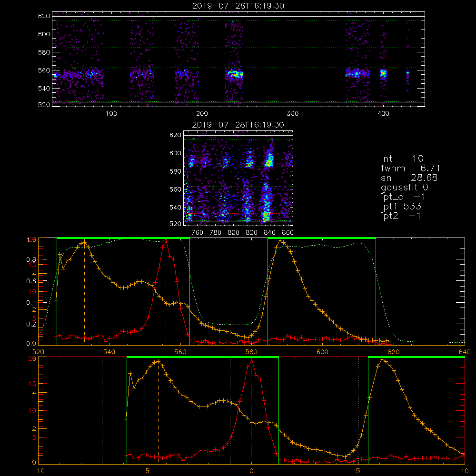Click the "sn 28.68" signal-to-noise readout

pos(409,178)
